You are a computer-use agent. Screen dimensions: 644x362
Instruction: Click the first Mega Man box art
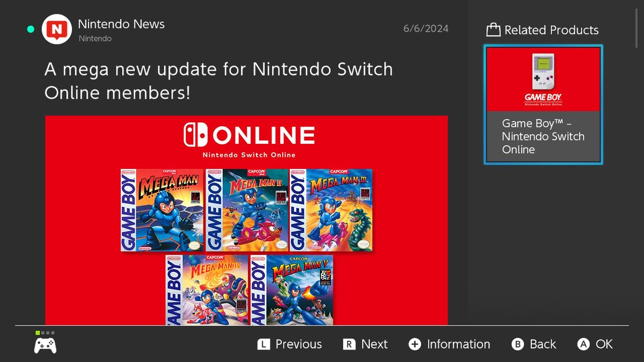(x=162, y=210)
